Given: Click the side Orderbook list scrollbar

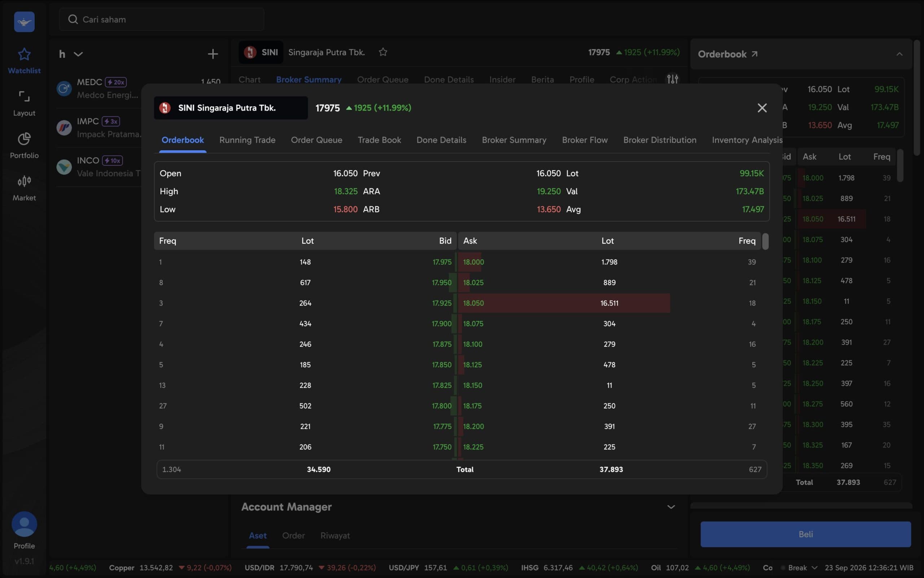Looking at the screenshot, I should [x=900, y=165].
